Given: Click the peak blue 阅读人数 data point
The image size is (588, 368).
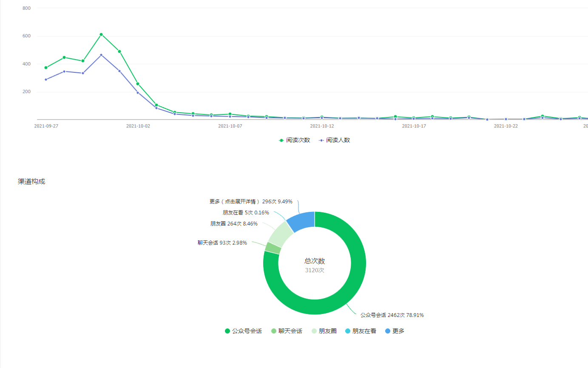Looking at the screenshot, I should point(101,55).
